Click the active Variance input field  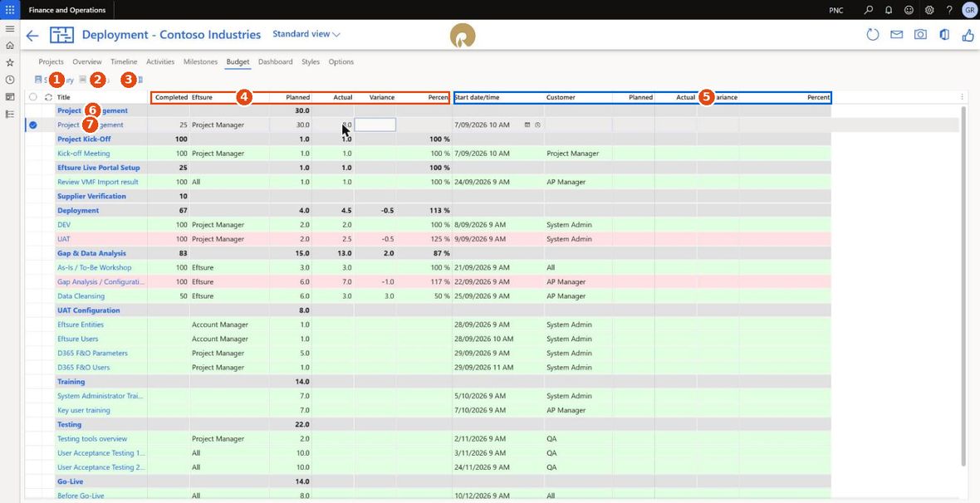(375, 125)
